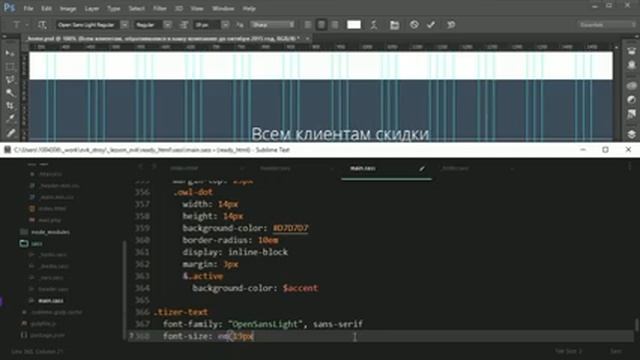The width and height of the screenshot is (640, 360).
Task: Click the #D7D7D7 color value on line 359
Action: 291,228
